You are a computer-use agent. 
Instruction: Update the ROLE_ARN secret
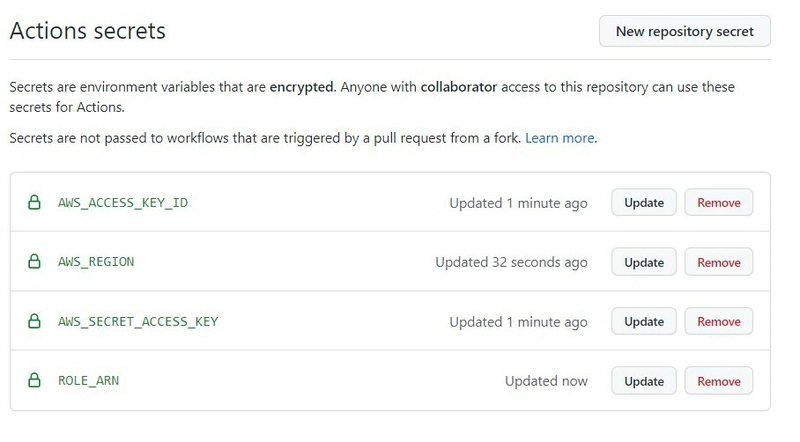click(x=644, y=381)
